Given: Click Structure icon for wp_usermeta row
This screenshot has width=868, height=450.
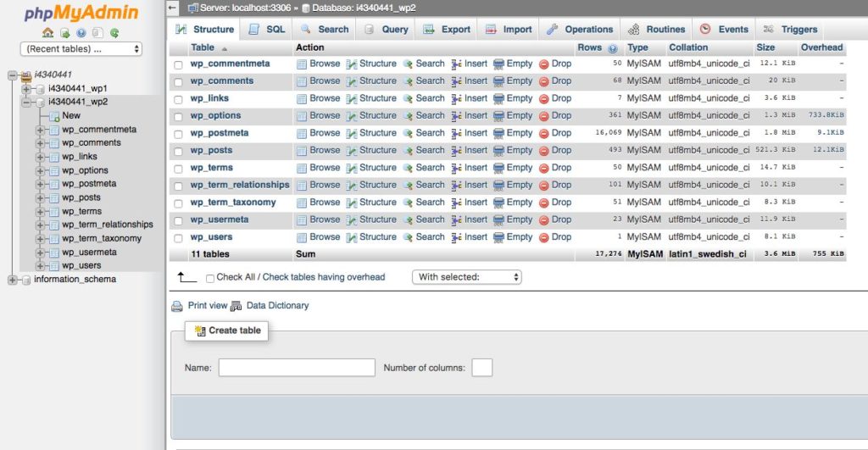Looking at the screenshot, I should coord(352,219).
